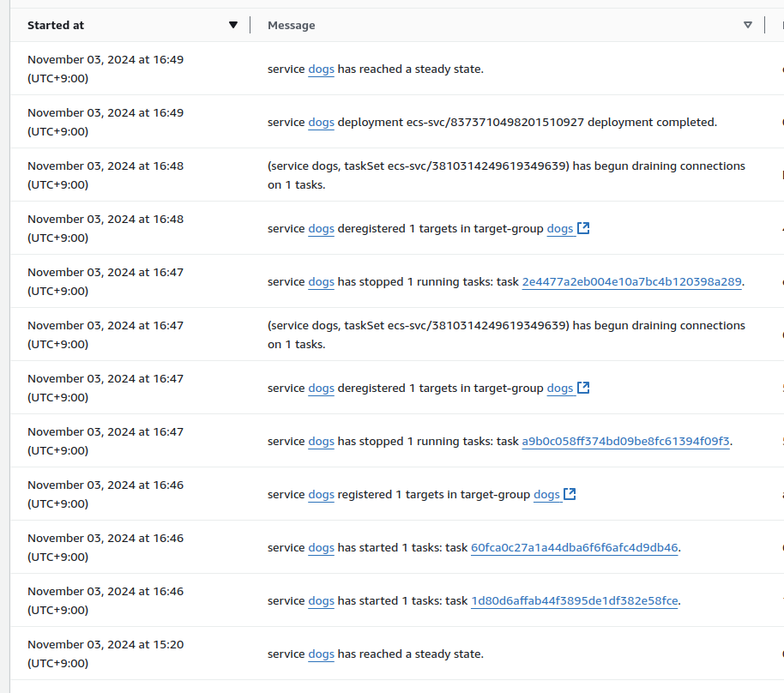This screenshot has height=693, width=784.
Task: Click the Started at column header
Action: click(x=56, y=26)
